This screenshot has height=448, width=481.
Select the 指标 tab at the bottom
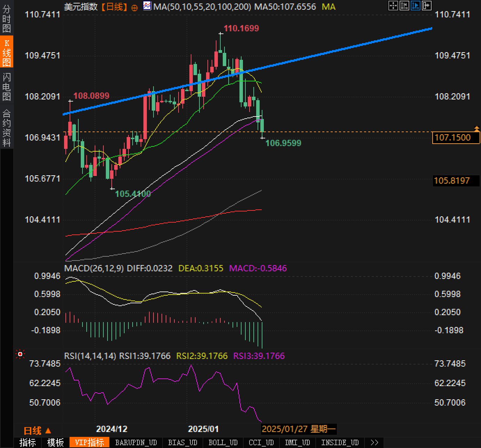coord(28,442)
